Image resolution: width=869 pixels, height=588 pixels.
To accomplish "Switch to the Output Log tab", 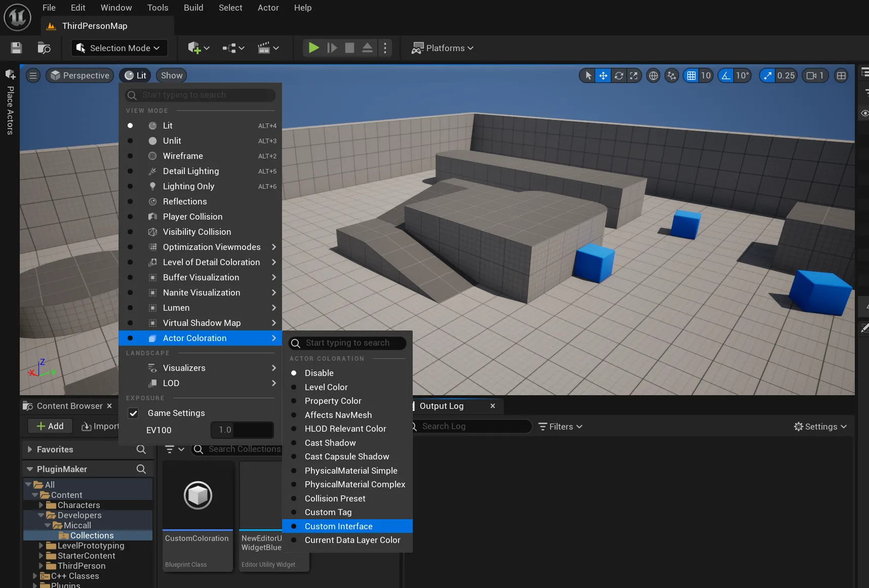I will pyautogui.click(x=442, y=406).
